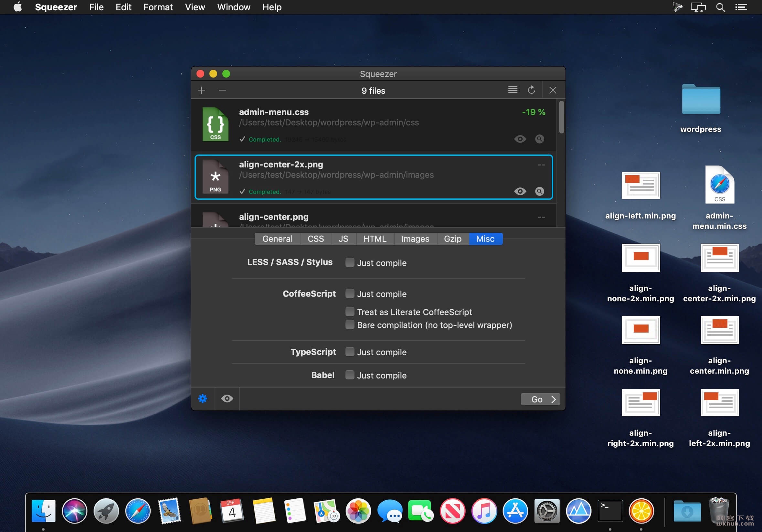This screenshot has width=762, height=532.
Task: Open the Edit menu
Action: (123, 7)
